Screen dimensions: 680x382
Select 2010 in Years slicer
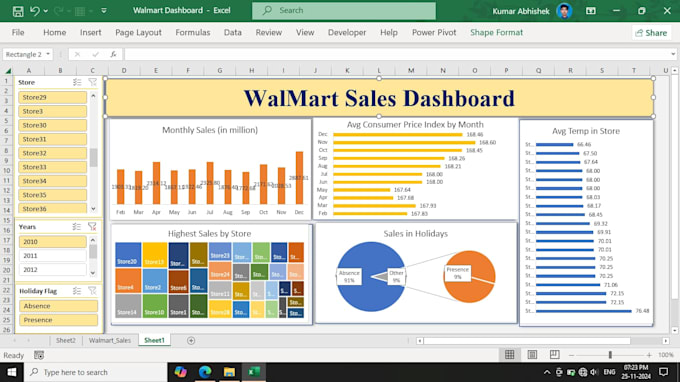(52, 242)
